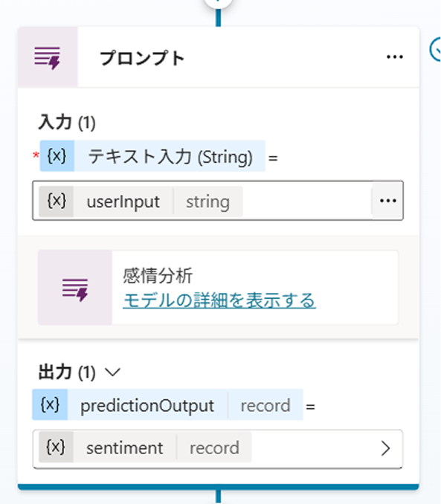Open the モデルの詳細を表示する link

tap(219, 301)
